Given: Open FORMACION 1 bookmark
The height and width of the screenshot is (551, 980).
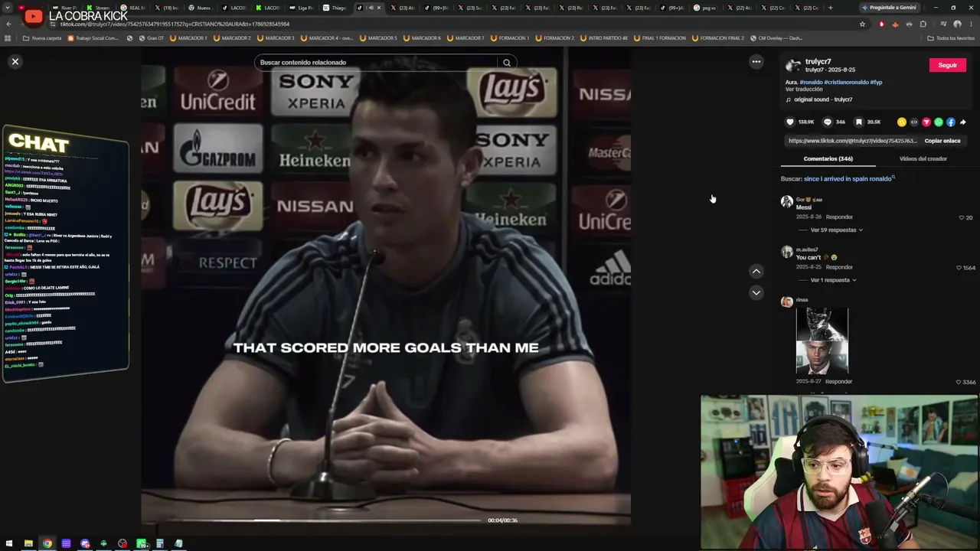Looking at the screenshot, I should [508, 37].
